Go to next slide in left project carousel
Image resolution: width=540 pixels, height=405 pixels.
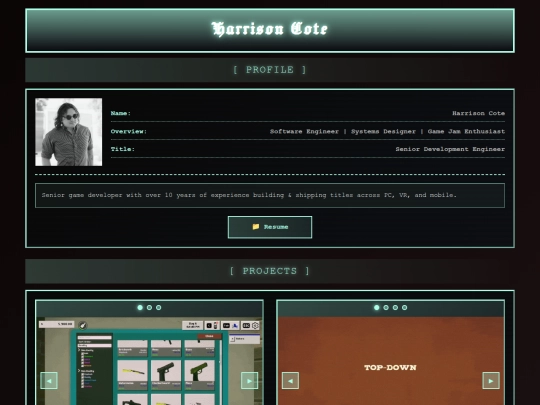coord(249,381)
